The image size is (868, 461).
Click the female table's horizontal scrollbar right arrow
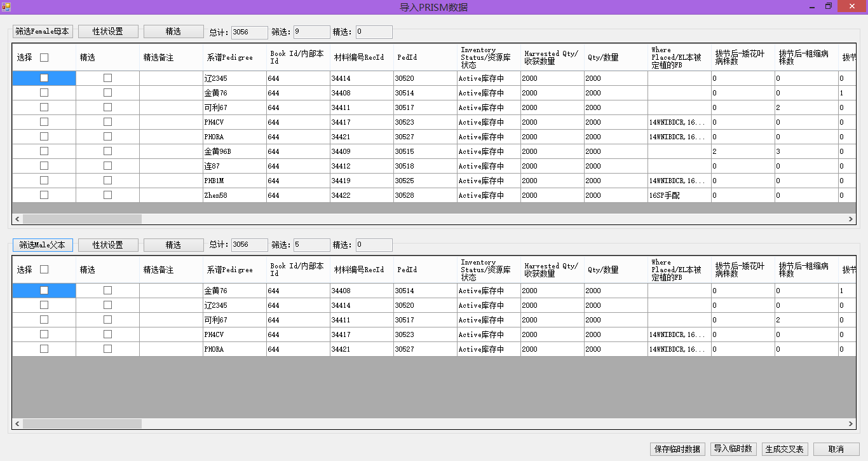point(850,219)
